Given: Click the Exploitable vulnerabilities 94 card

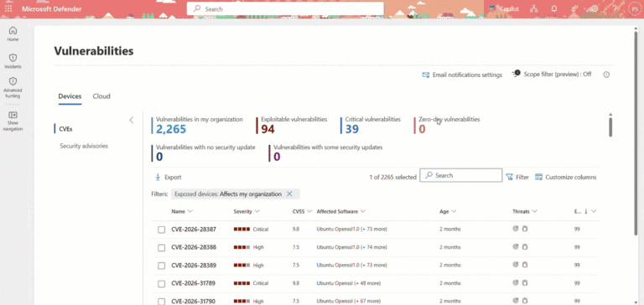Looking at the screenshot, I should [292, 125].
